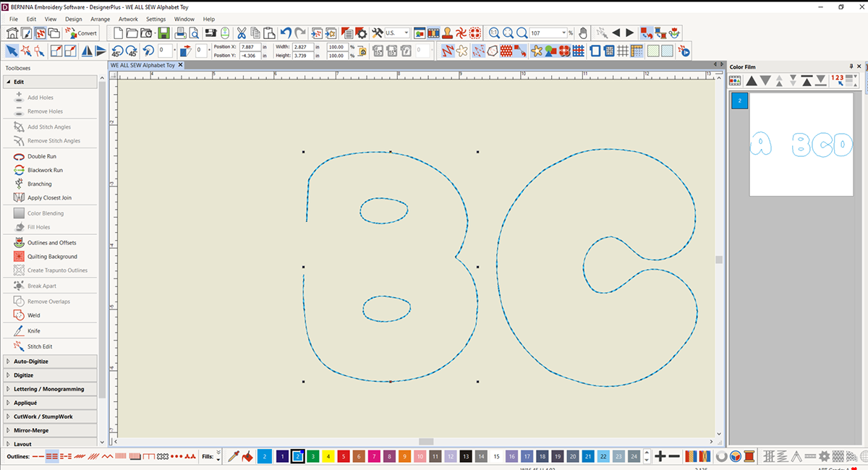Select the blue color block 2 in Color Film
The width and height of the screenshot is (868, 470).
point(739,101)
